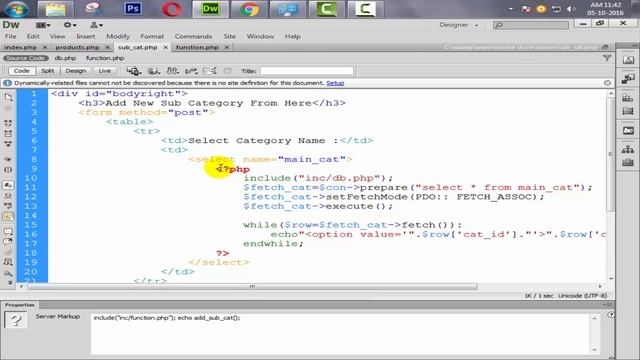Click the Refresh Design View icon
The height and width of the screenshot is (360, 640).
point(227,71)
